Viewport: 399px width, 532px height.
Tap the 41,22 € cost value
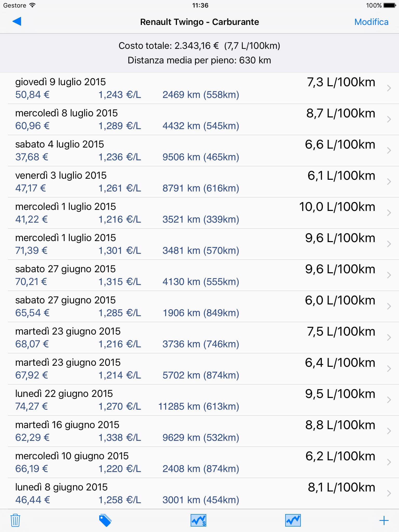[x=31, y=220]
